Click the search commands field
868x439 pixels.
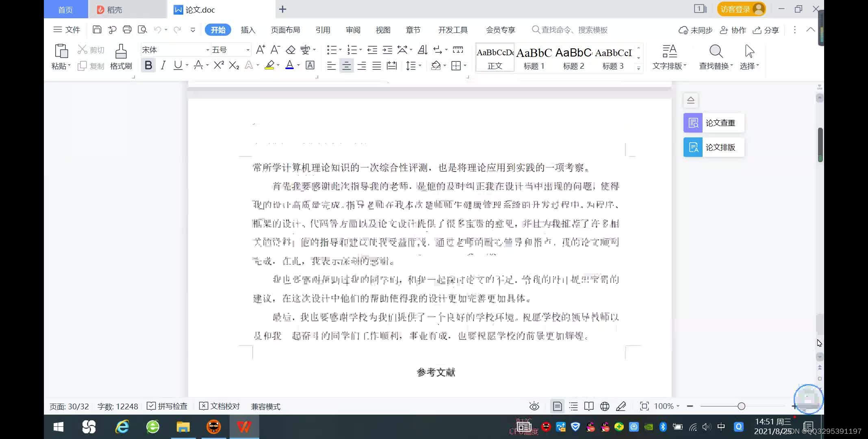[570, 30]
